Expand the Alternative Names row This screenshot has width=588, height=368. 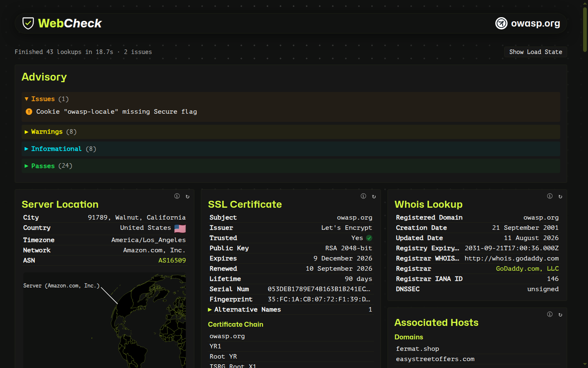pyautogui.click(x=290, y=310)
